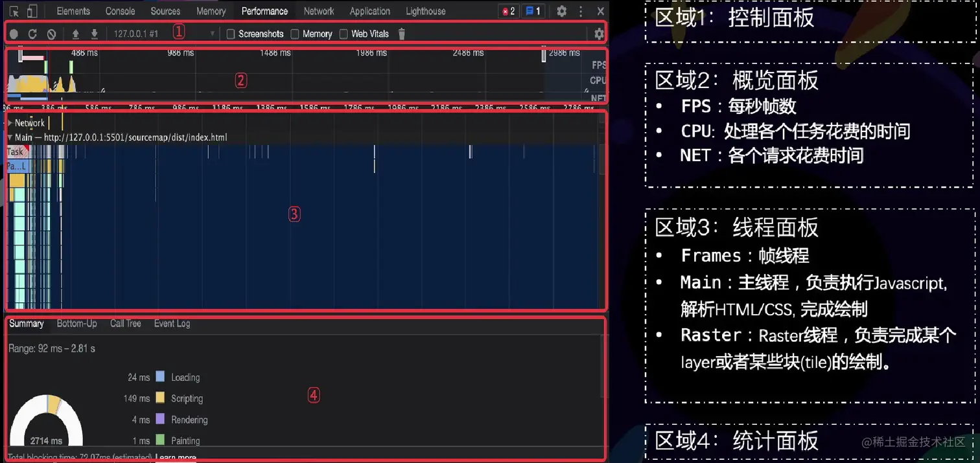Click the blue Loading color swatch
This screenshot has width=980, height=463.
[x=160, y=377]
